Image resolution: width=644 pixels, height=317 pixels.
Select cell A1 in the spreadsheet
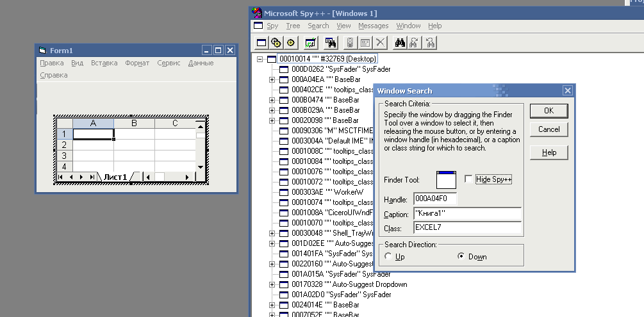click(93, 134)
